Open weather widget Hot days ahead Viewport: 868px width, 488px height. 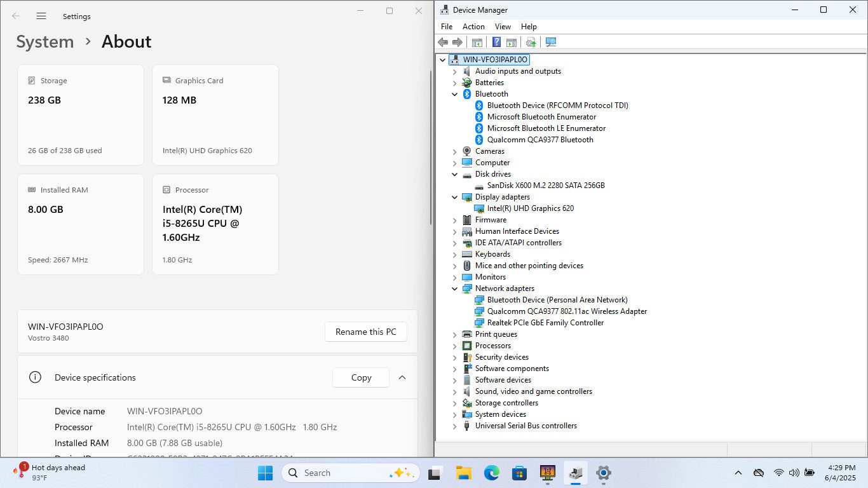click(49, 473)
